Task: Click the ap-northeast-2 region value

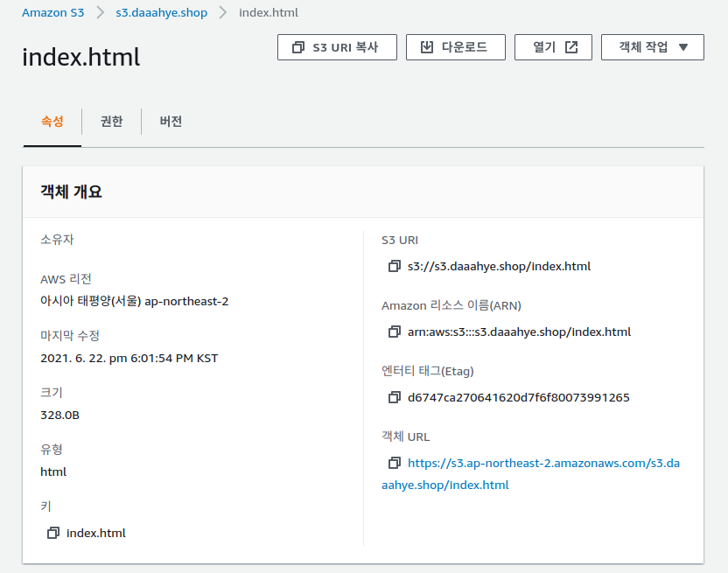Action: point(134,301)
